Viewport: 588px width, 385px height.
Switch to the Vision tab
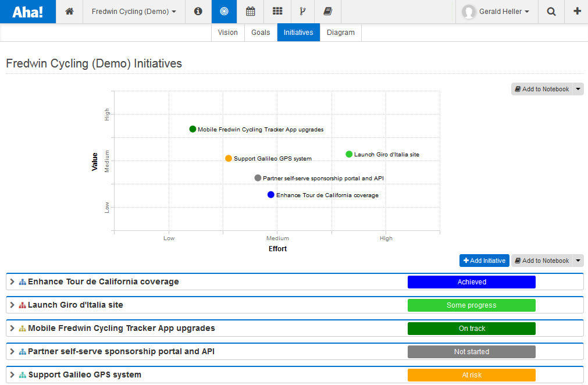[x=227, y=32]
